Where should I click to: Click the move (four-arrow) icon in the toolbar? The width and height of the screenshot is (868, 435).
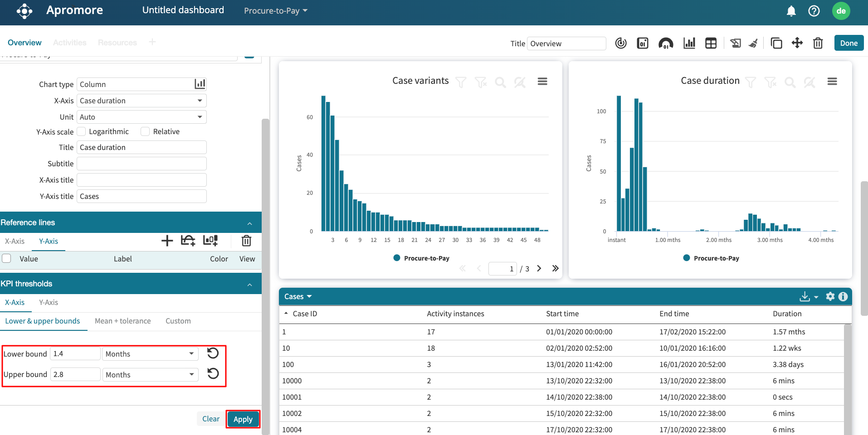coord(797,43)
